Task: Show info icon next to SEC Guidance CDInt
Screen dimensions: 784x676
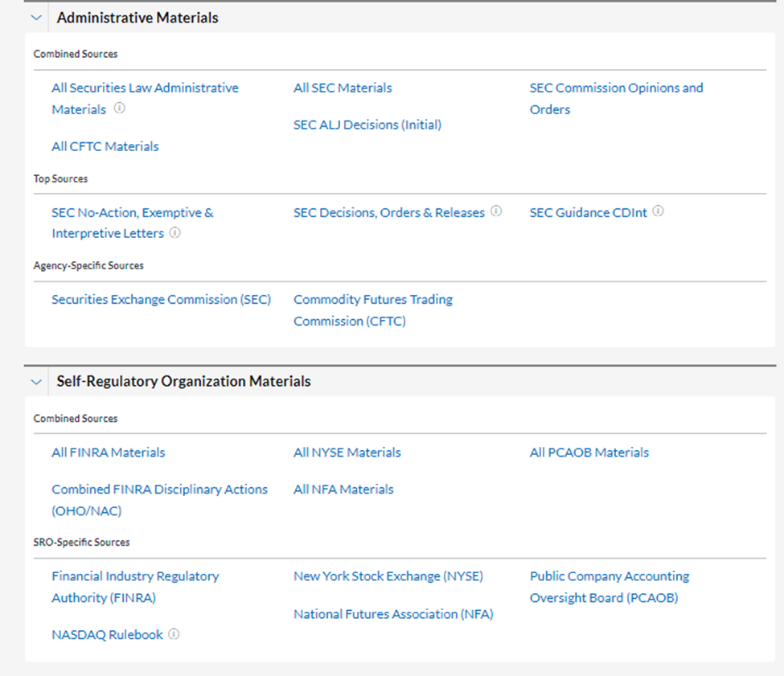Action: click(659, 211)
